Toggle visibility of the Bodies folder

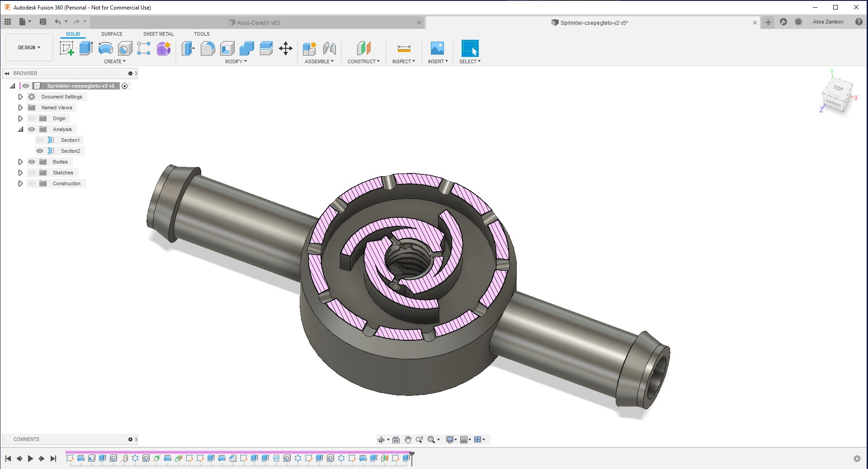tap(32, 162)
